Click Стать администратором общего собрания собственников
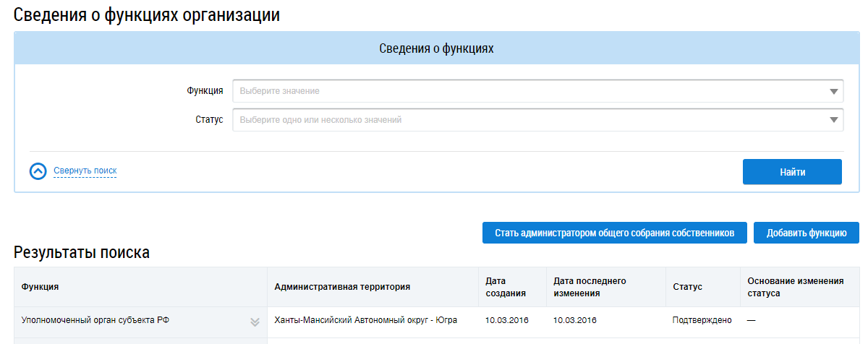The height and width of the screenshot is (344, 868). point(615,233)
